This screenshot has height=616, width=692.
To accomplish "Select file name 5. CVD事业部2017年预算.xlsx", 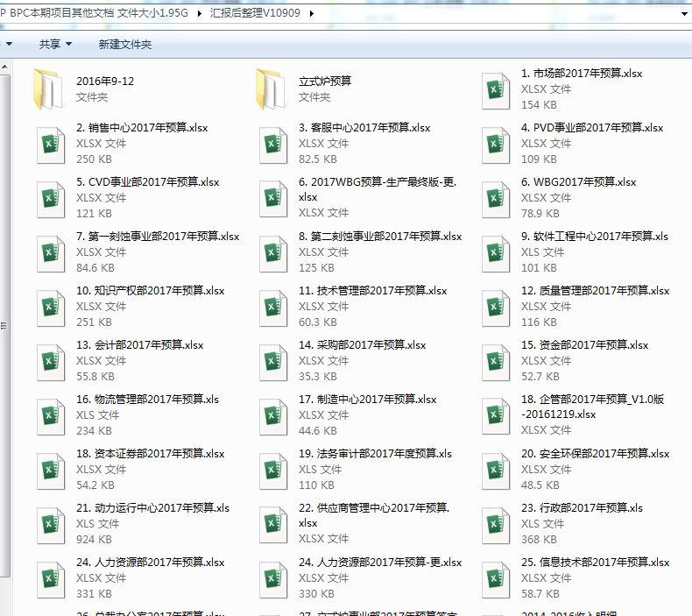I will [x=147, y=182].
